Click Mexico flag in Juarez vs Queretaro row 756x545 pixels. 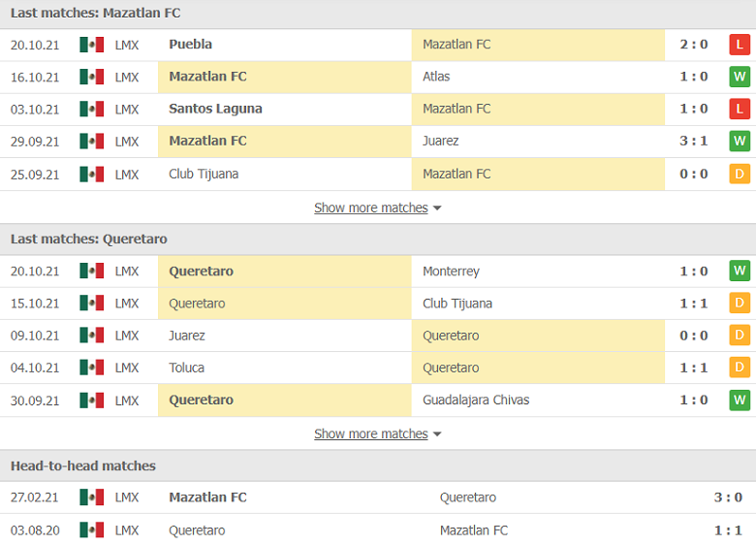pos(92,336)
